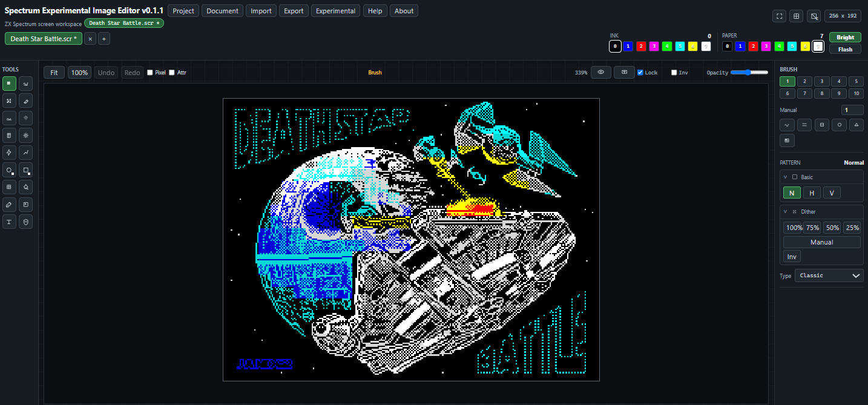Enable the Pixel checkbox
The height and width of the screenshot is (405, 868).
pyautogui.click(x=150, y=73)
